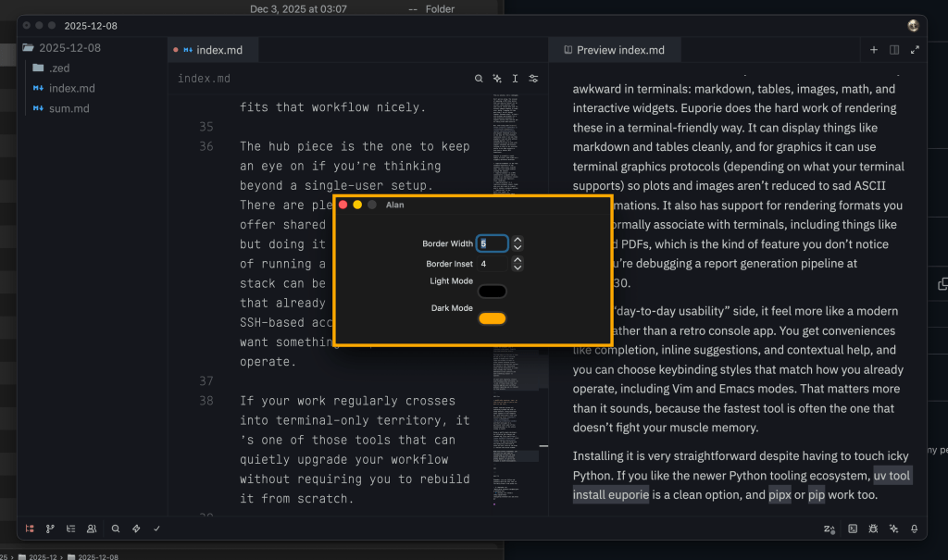This screenshot has width=948, height=560.
Task: Click the Border Inset input field
Action: 492,264
